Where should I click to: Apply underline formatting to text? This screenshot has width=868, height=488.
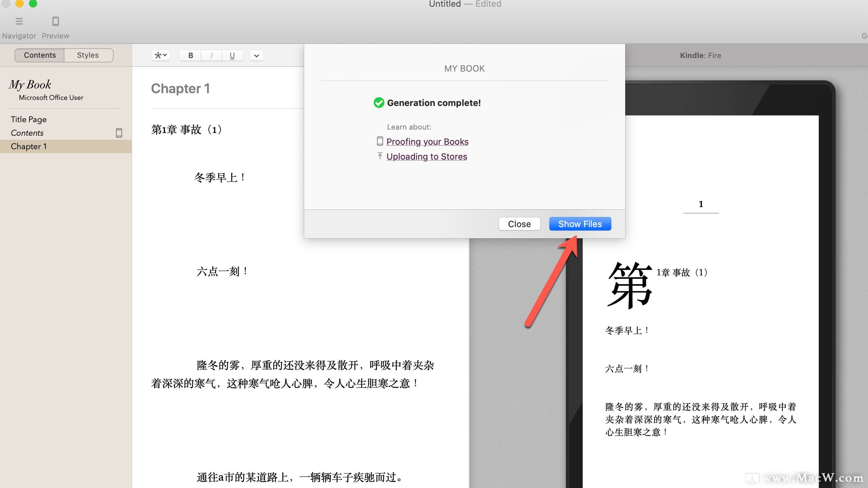pos(232,55)
